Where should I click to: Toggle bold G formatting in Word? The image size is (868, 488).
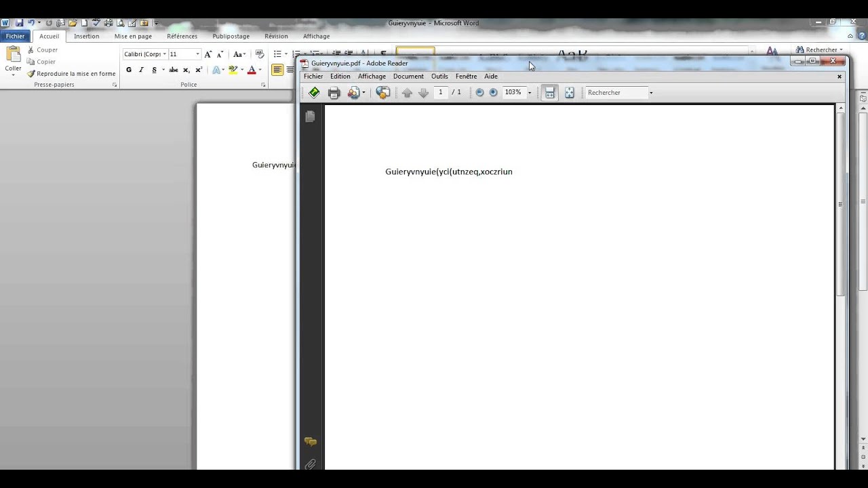click(129, 70)
